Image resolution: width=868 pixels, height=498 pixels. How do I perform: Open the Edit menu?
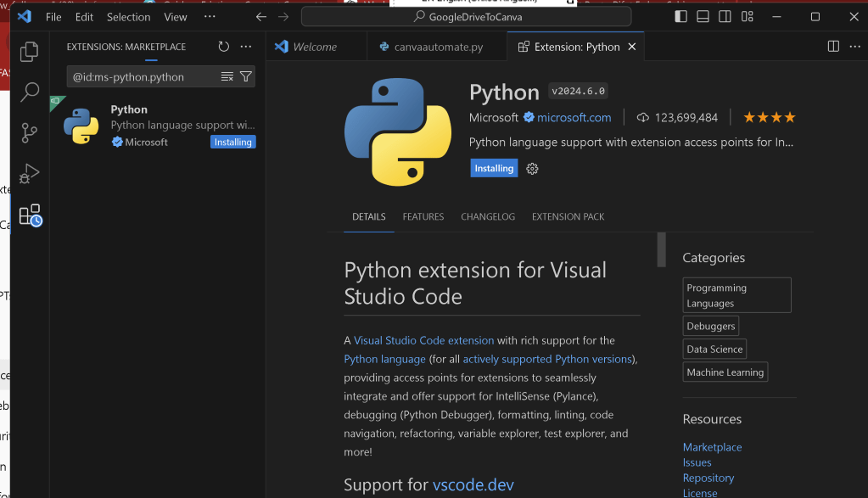[84, 17]
